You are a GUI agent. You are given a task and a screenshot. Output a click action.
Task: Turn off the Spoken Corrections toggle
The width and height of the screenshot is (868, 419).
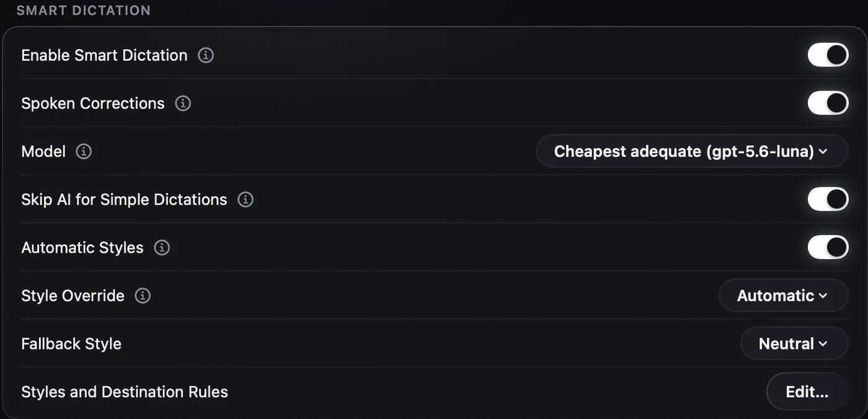point(828,104)
